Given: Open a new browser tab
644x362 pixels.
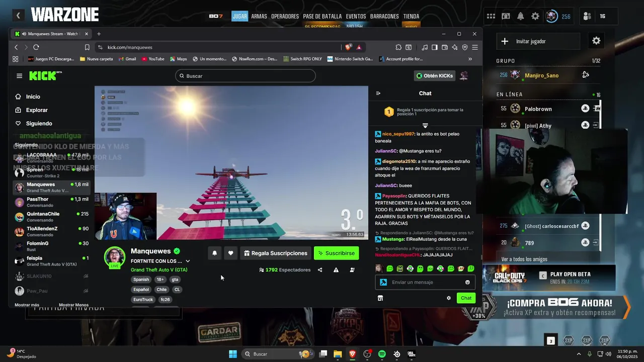Looking at the screenshot, I should 99,34.
